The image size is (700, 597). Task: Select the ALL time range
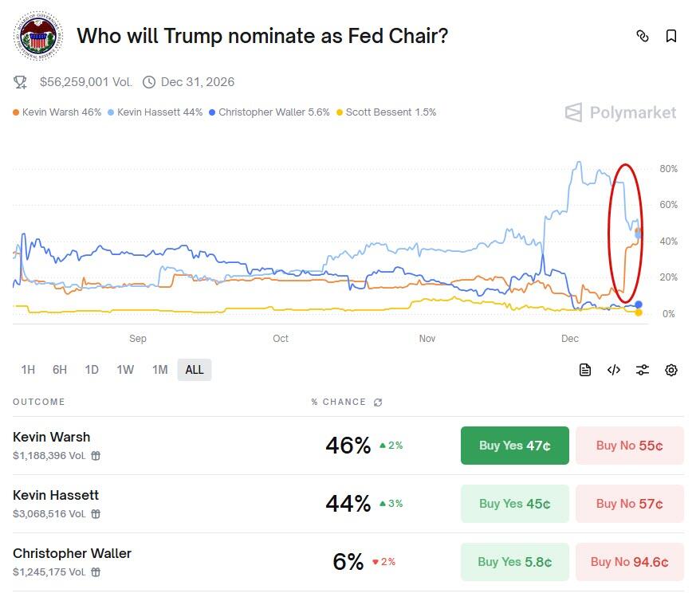(x=195, y=370)
